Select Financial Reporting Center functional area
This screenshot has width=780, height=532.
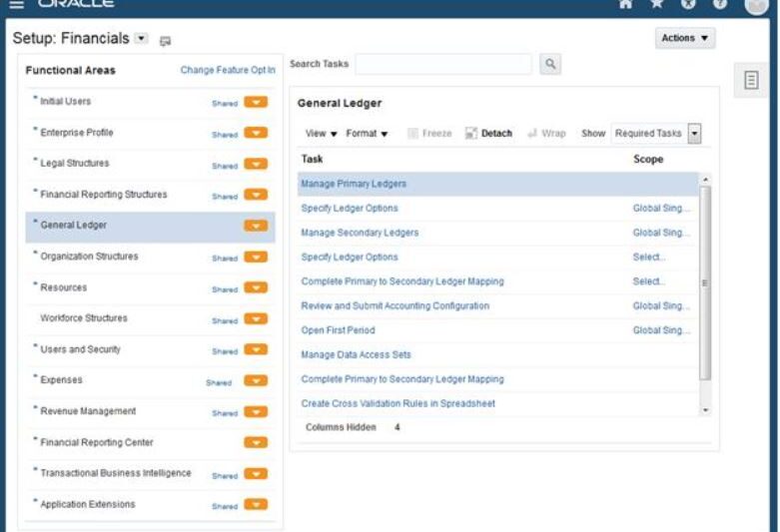tap(97, 442)
